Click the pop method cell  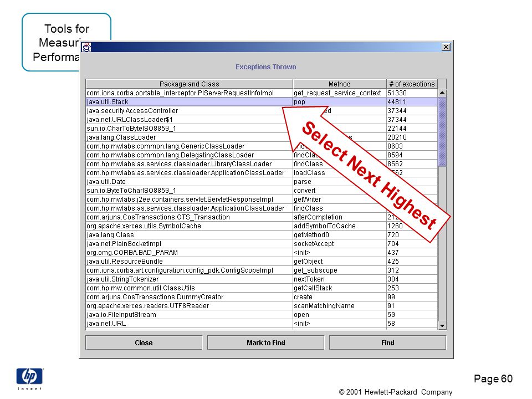[340, 102]
